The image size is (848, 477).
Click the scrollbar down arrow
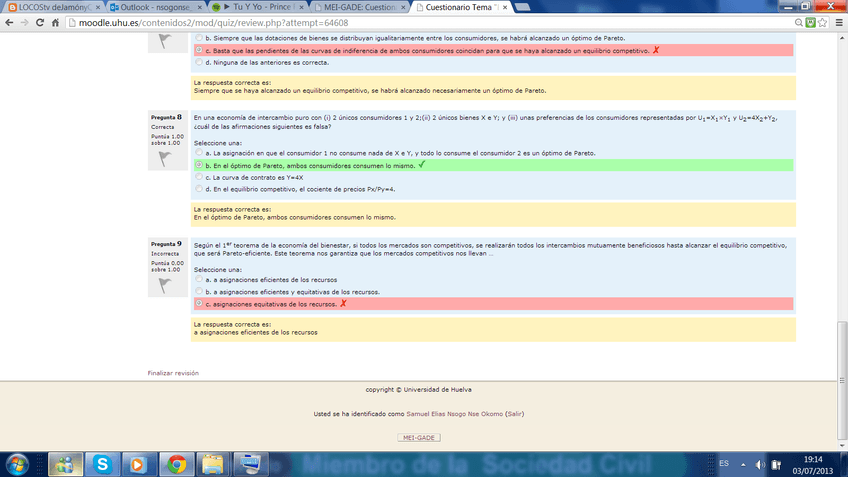(842, 446)
